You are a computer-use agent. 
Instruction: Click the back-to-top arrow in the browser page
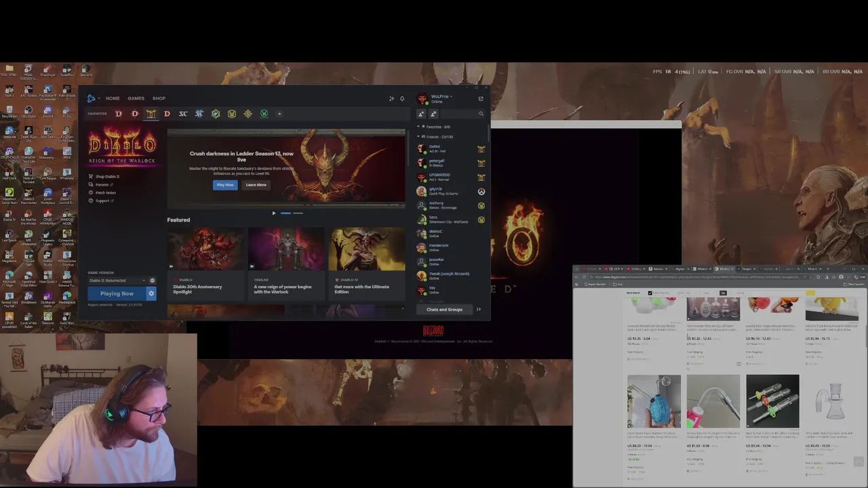(859, 462)
